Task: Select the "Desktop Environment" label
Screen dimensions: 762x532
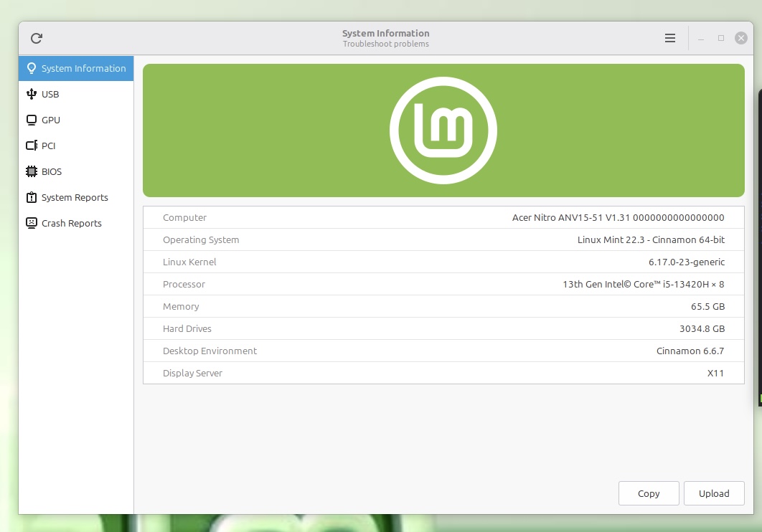Action: point(210,351)
